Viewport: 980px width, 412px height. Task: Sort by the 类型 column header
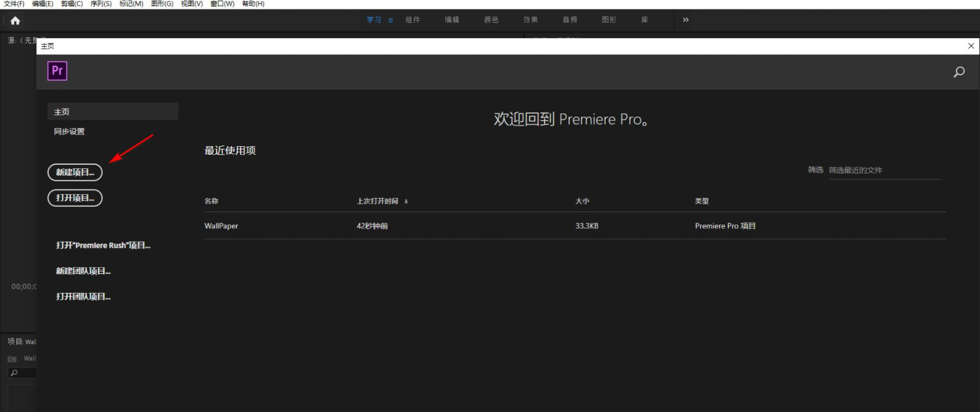point(702,201)
